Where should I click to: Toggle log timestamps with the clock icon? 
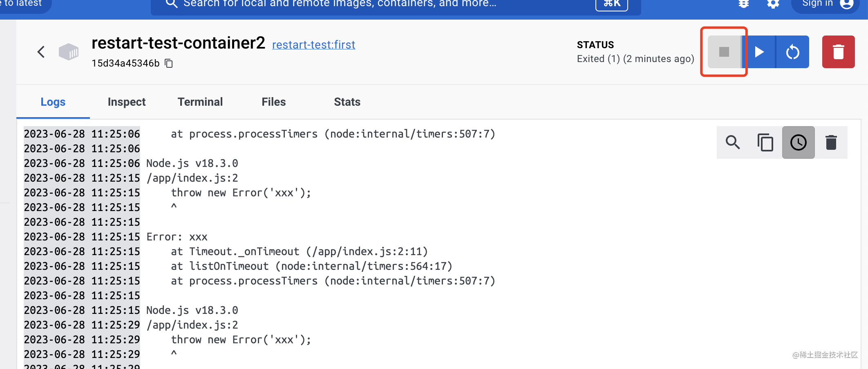(x=798, y=142)
